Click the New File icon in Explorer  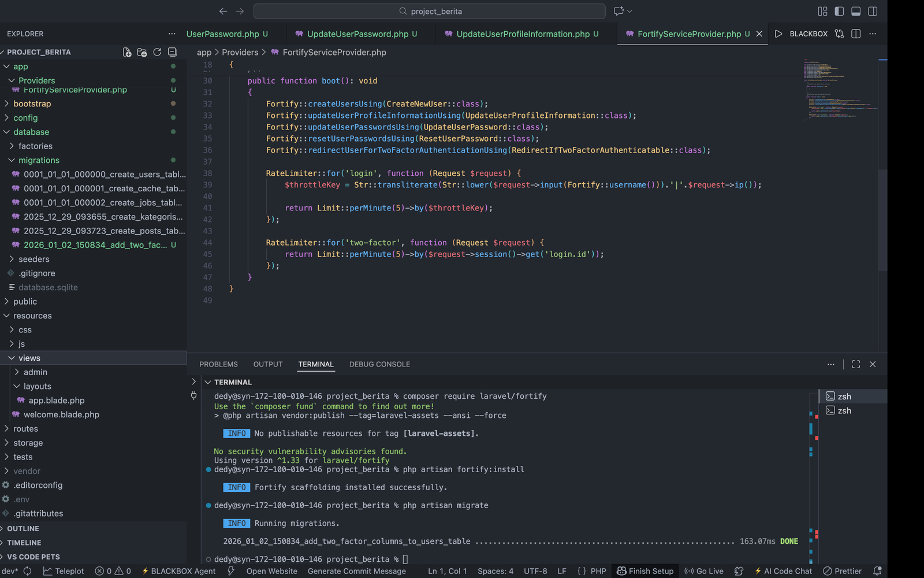127,52
